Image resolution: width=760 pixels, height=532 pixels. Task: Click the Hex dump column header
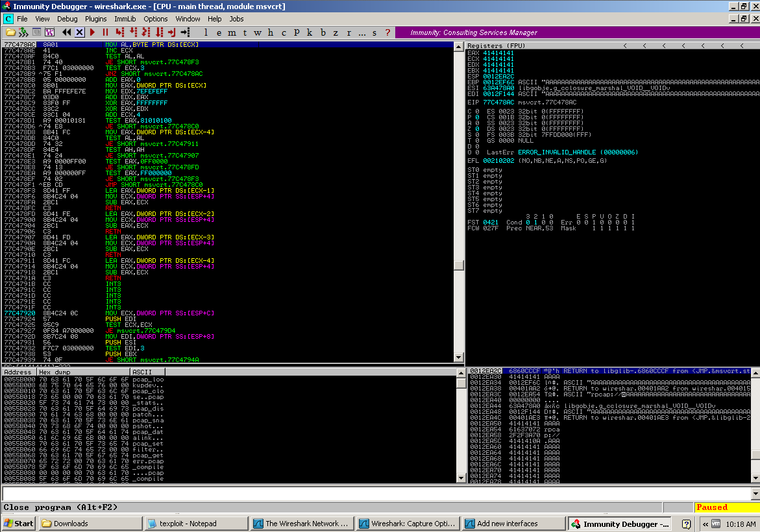click(83, 372)
